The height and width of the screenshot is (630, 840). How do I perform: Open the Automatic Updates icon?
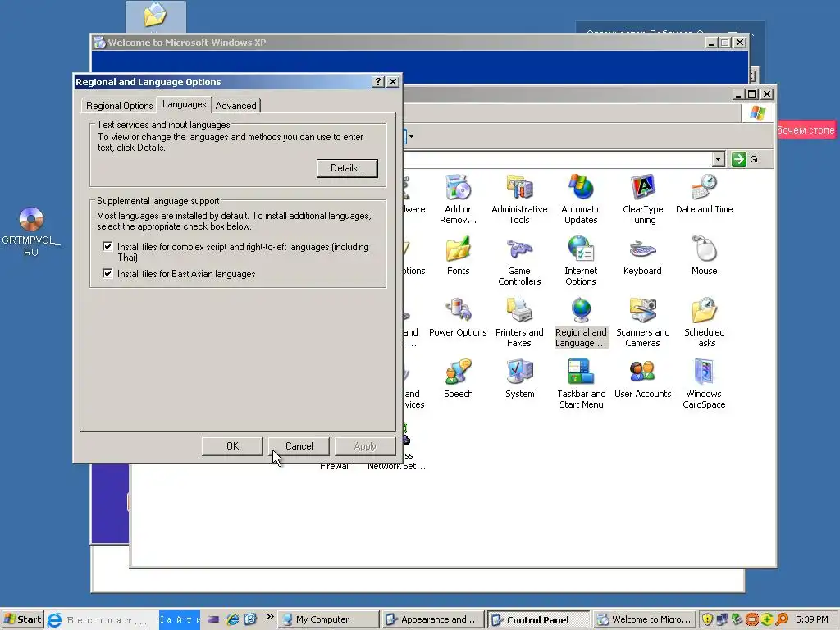coord(581,199)
